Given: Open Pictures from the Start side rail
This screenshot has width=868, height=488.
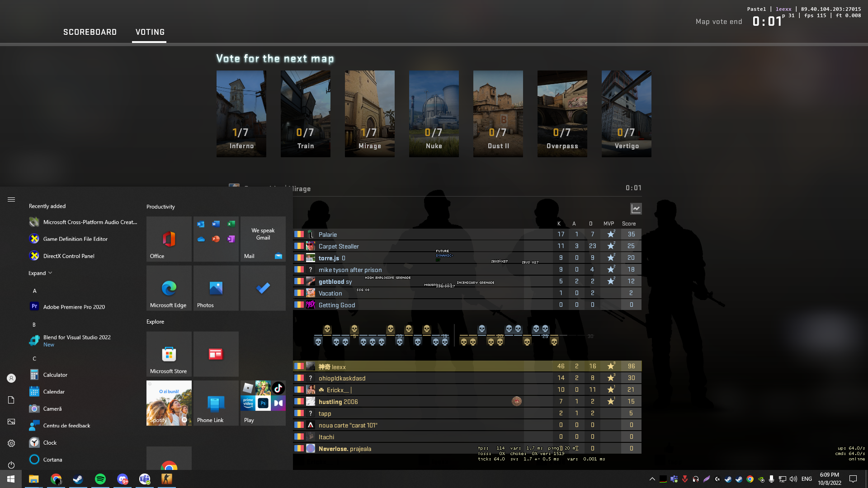Looking at the screenshot, I should [x=11, y=422].
